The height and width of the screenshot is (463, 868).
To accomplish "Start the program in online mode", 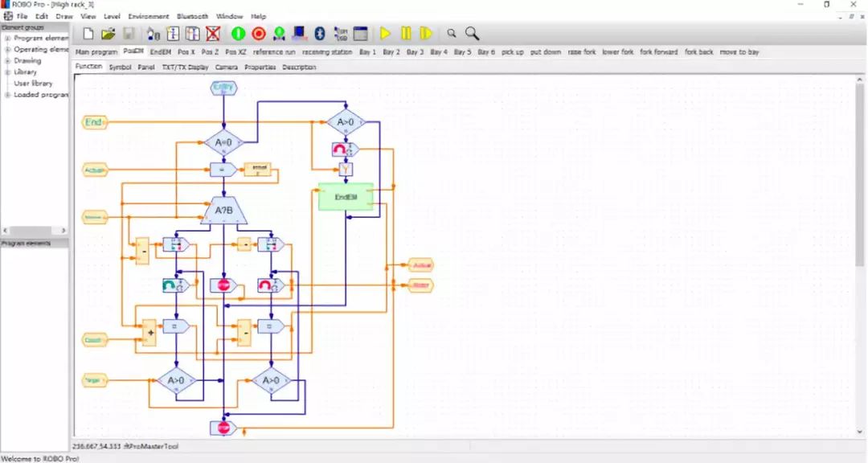I will (x=238, y=34).
